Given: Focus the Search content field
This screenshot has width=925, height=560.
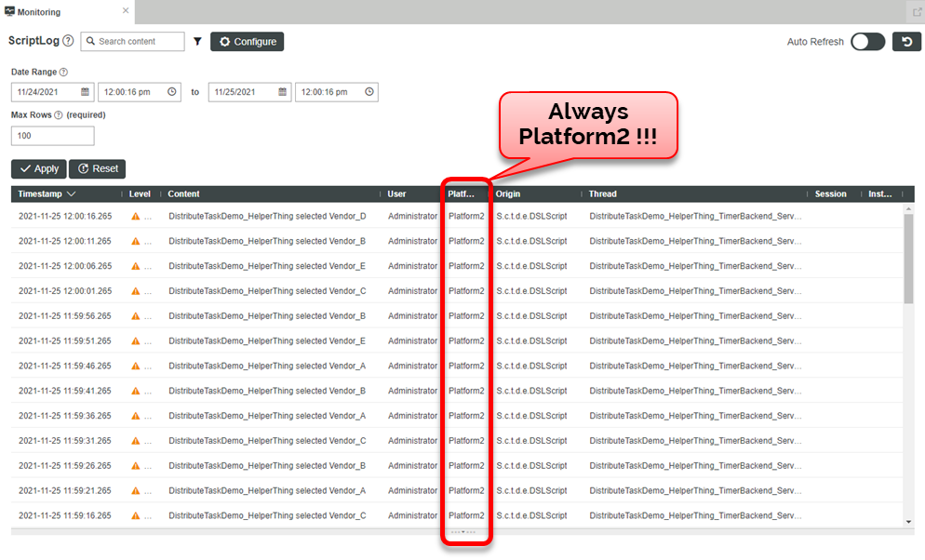Looking at the screenshot, I should 133,41.
